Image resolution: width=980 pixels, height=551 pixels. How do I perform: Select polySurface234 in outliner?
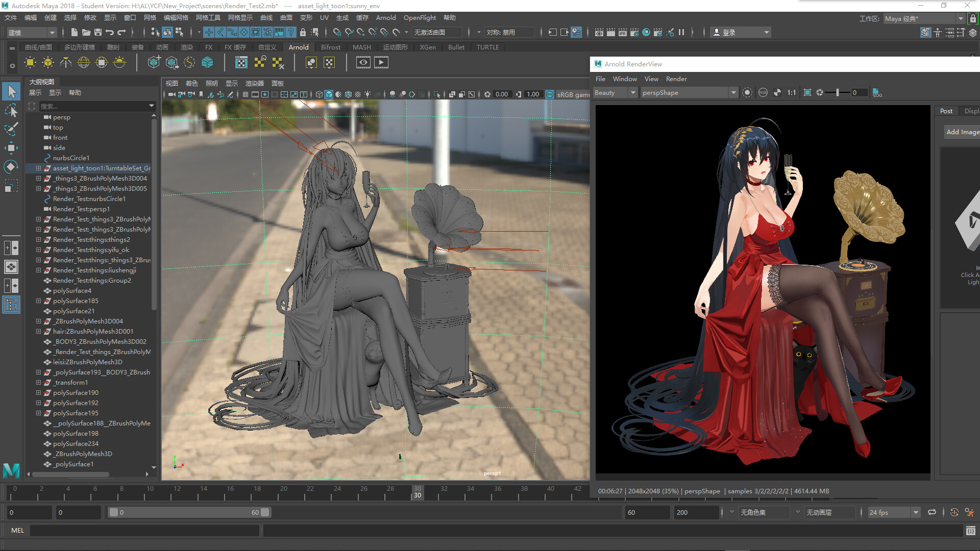(x=76, y=443)
